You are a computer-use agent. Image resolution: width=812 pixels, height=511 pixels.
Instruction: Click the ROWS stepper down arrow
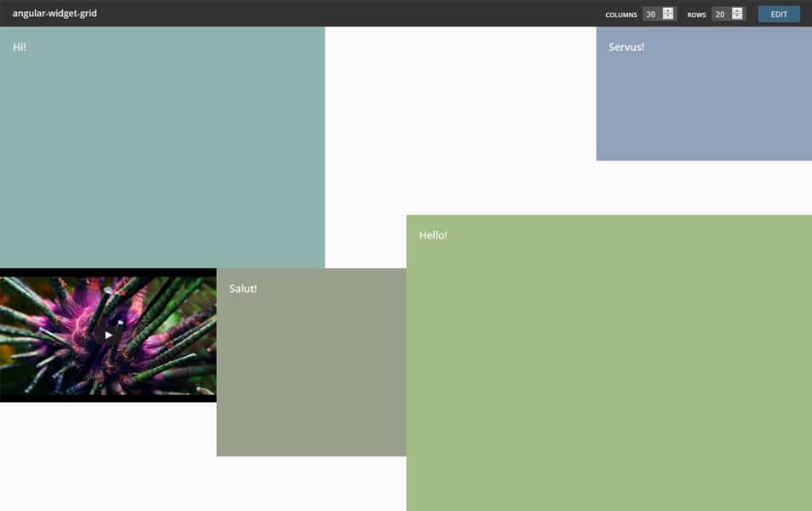737,17
